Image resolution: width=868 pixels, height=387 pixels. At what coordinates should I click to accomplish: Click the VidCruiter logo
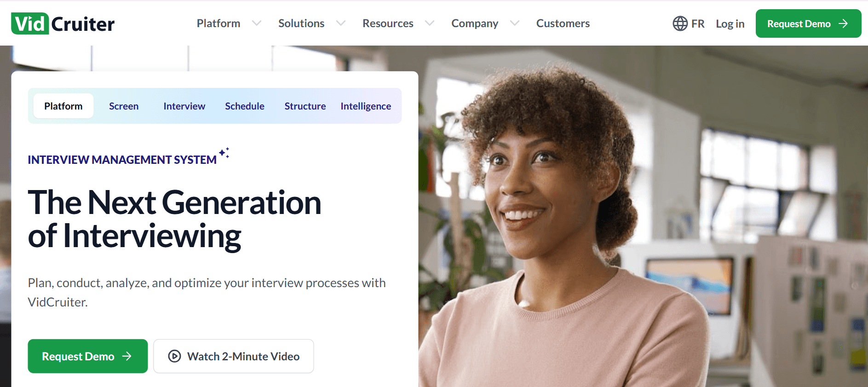pos(63,23)
